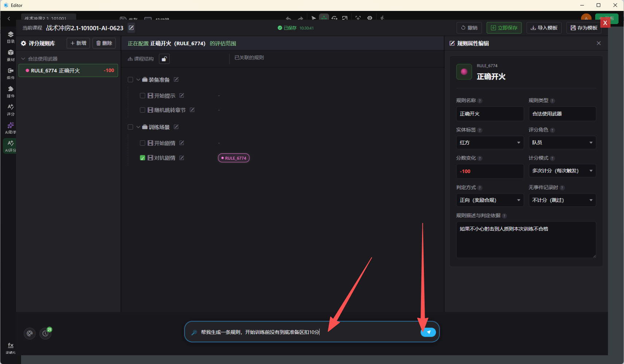Click the history clock icon with badge 21
The height and width of the screenshot is (364, 624).
46,333
